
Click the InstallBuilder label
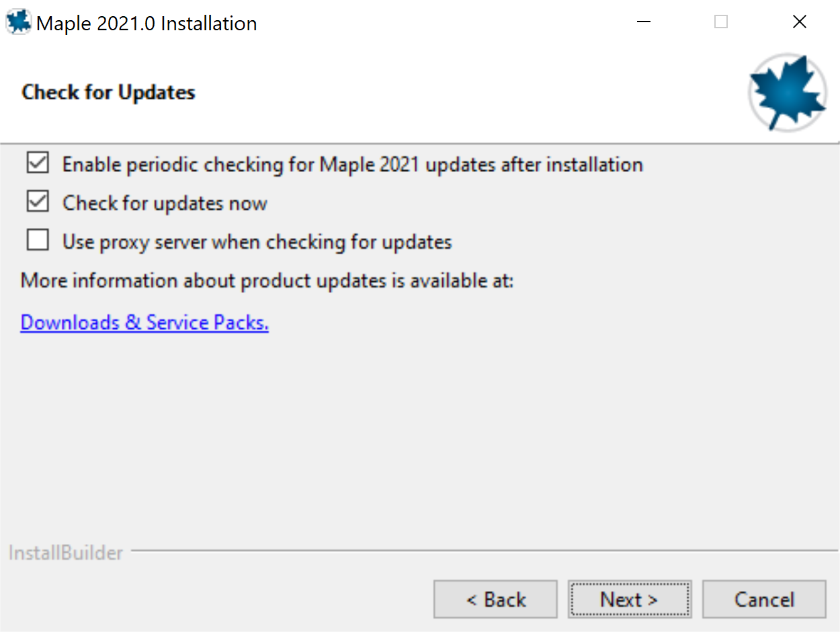66,553
